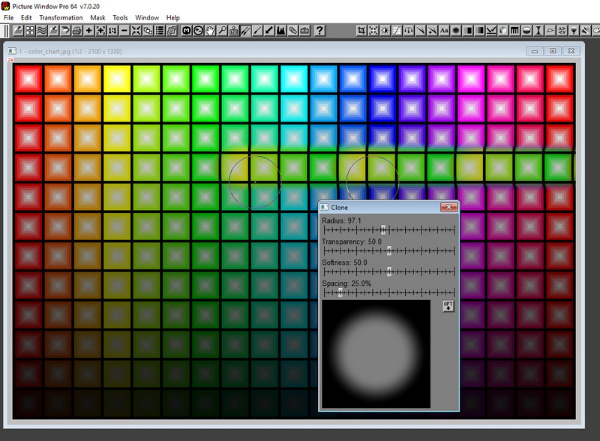This screenshot has width=600, height=441.
Task: Click the Spacing slider handle
Action: pyautogui.click(x=339, y=292)
